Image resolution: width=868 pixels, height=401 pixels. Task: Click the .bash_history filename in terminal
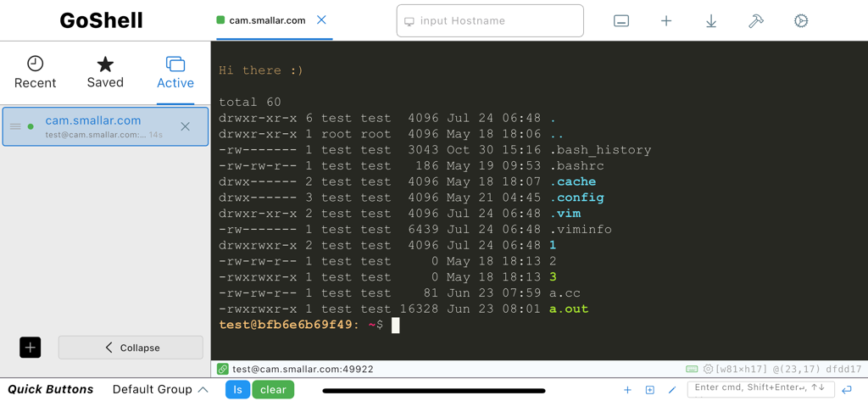pos(601,150)
